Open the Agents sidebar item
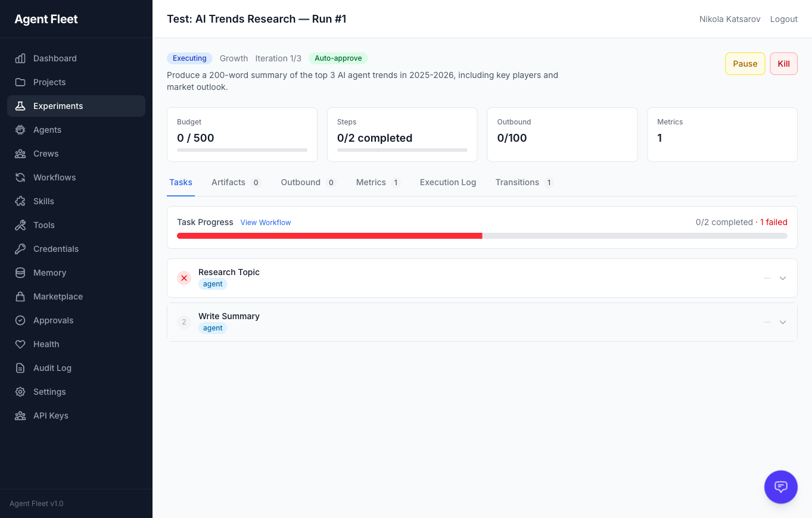 (76, 130)
